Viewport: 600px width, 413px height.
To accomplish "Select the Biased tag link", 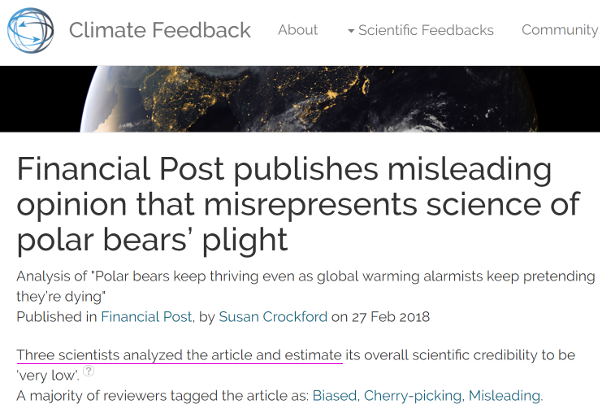I will tap(334, 395).
